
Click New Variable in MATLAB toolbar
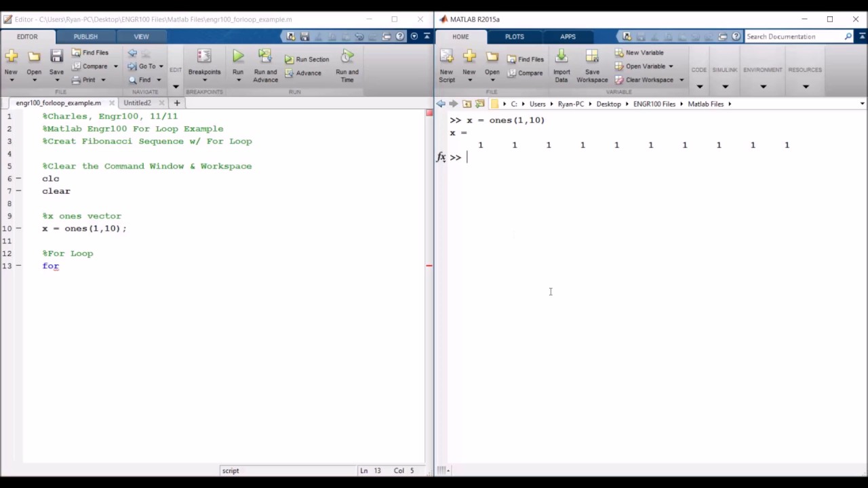(639, 52)
